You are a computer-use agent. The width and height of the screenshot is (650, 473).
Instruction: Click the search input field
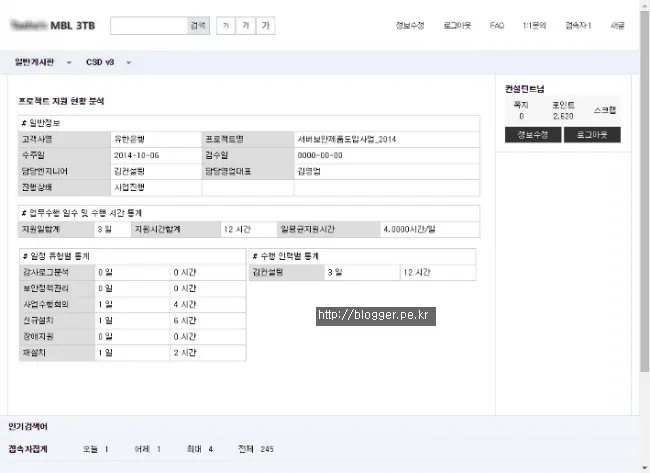point(149,26)
